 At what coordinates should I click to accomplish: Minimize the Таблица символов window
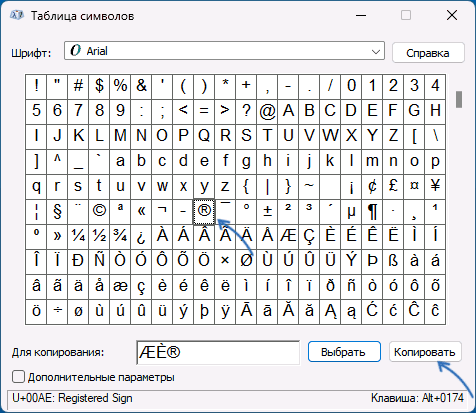(x=361, y=15)
